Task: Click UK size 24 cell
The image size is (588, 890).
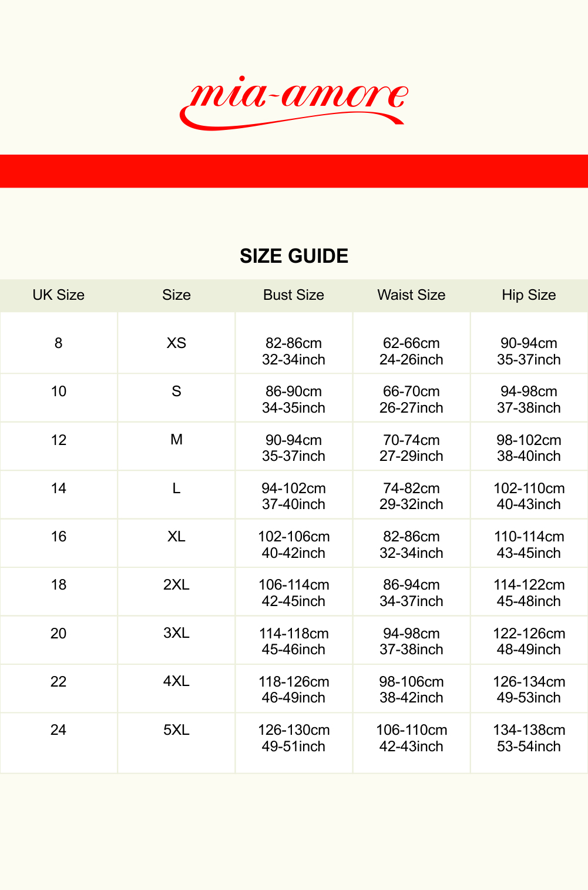Action: click(59, 730)
